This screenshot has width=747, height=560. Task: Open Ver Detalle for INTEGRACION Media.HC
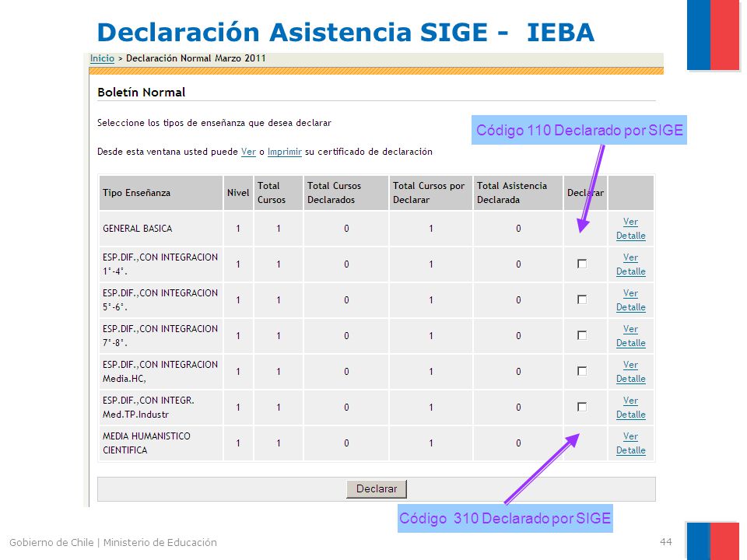[x=631, y=372]
